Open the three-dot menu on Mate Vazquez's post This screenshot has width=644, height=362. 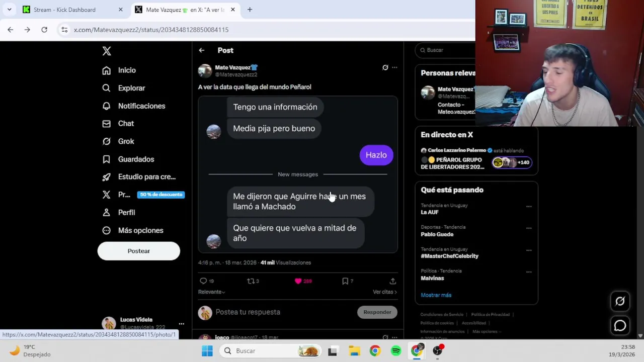[x=394, y=67]
